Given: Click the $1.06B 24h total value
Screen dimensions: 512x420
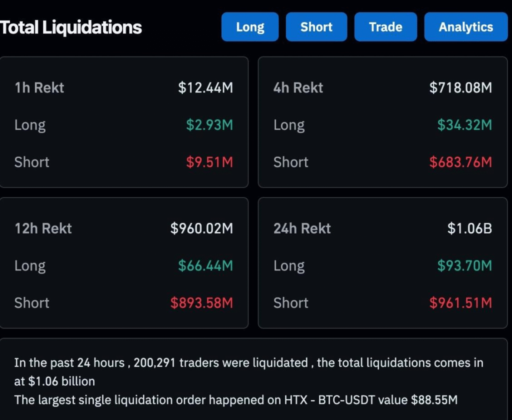Looking at the screenshot, I should point(469,228).
